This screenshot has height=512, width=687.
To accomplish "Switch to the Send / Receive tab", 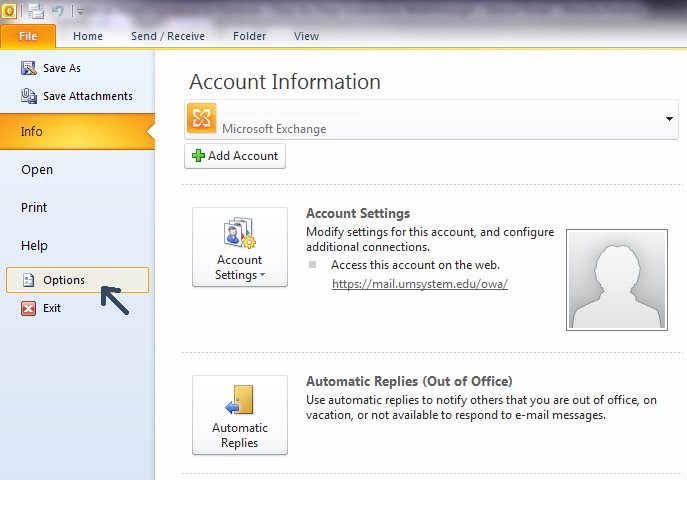I will click(168, 36).
